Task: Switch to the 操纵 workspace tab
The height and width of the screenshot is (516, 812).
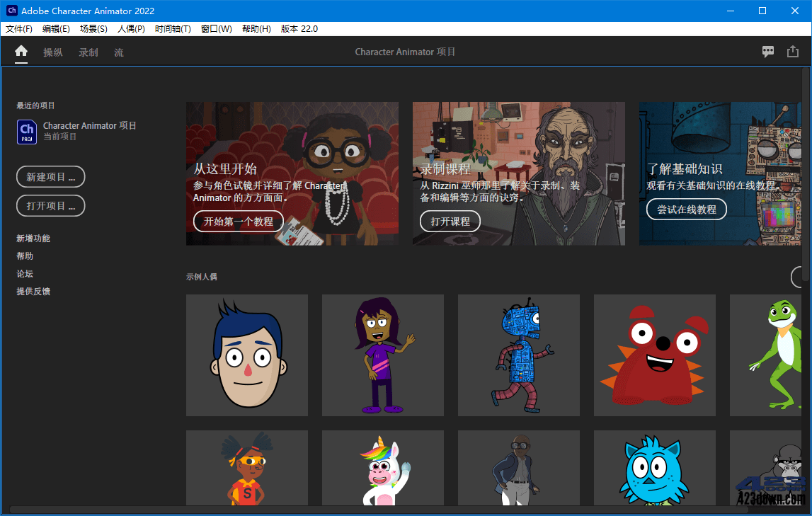Action: pos(53,51)
